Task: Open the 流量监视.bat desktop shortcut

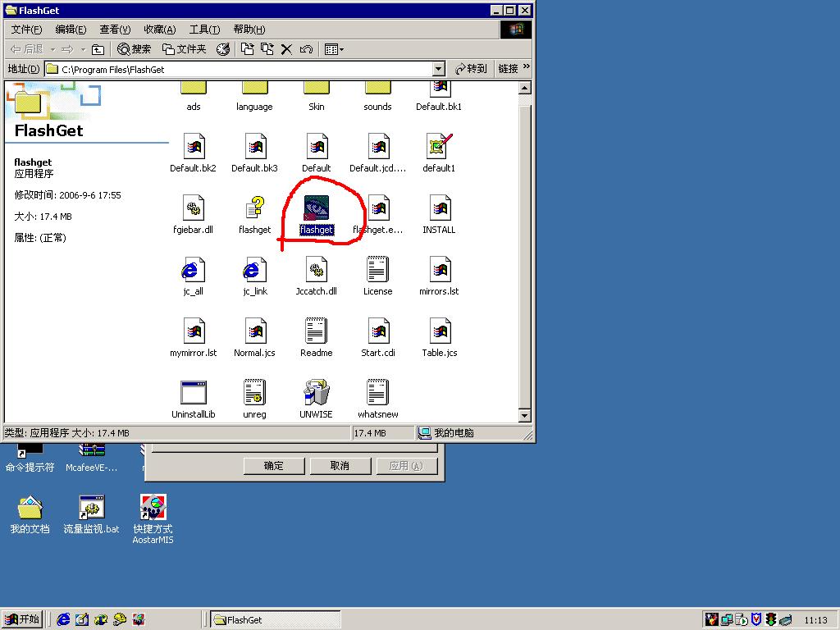Action: 91,508
